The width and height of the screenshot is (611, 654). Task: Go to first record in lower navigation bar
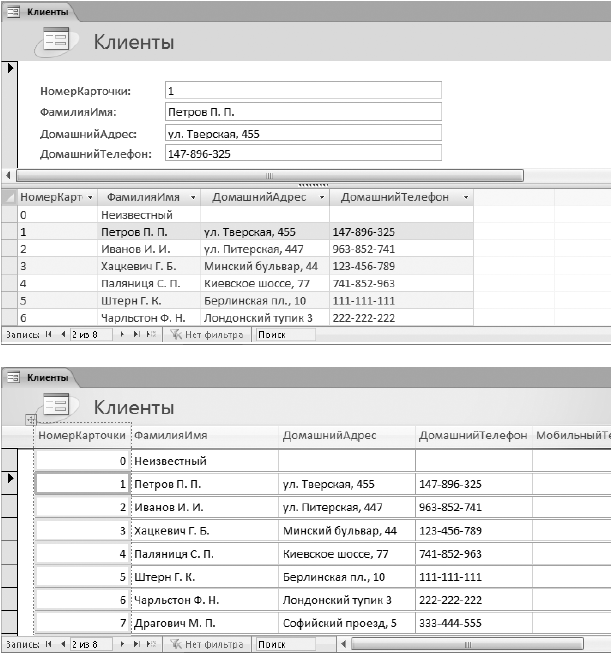(x=49, y=645)
